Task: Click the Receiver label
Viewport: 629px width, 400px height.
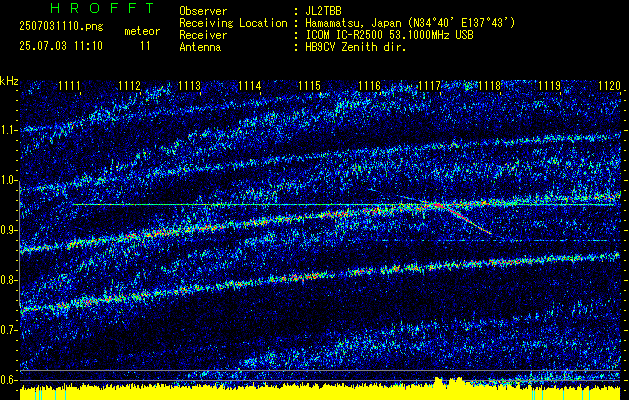Action: point(203,35)
